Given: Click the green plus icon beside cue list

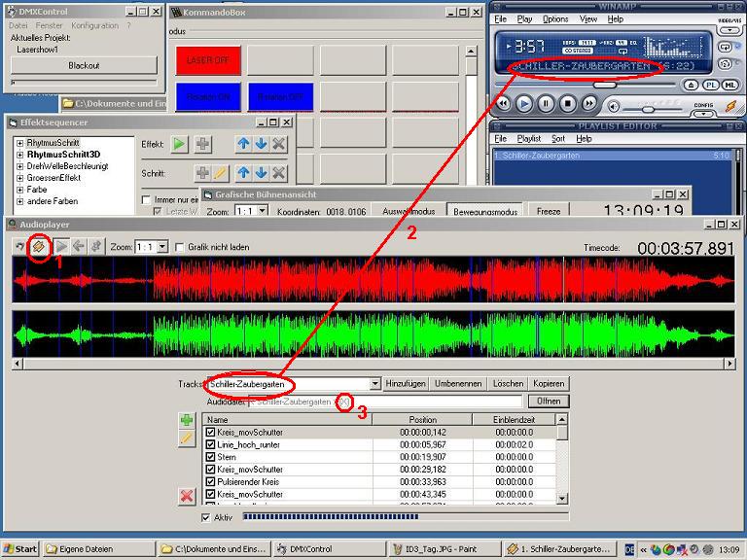Looking at the screenshot, I should pos(187,421).
